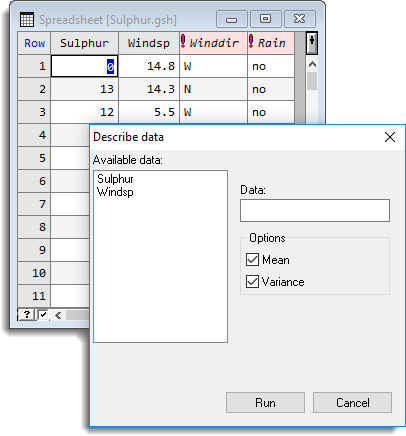
Task: Click the vertical scrollbar thumb of spreadsheet
Action: pos(312,81)
